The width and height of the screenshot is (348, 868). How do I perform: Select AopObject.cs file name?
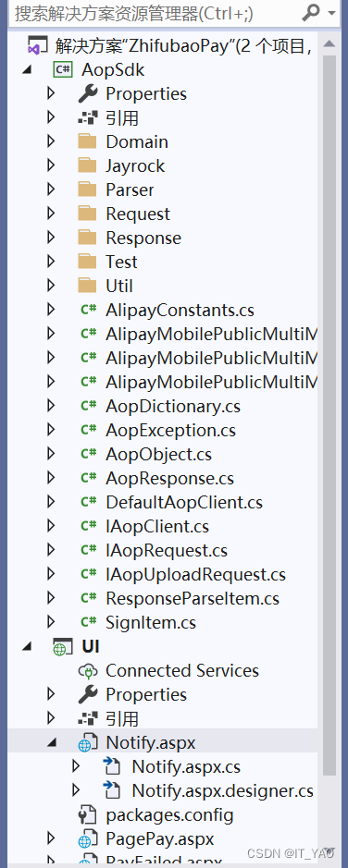(x=158, y=455)
